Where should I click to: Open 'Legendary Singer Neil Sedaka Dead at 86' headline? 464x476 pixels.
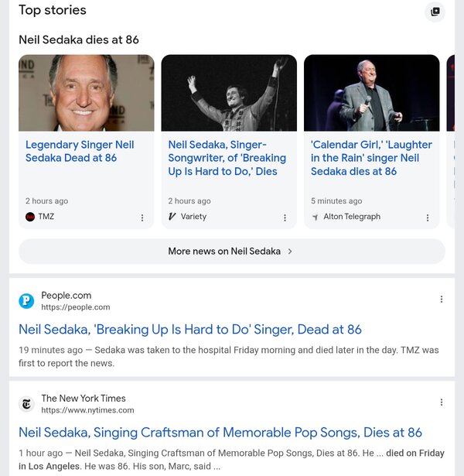80,151
